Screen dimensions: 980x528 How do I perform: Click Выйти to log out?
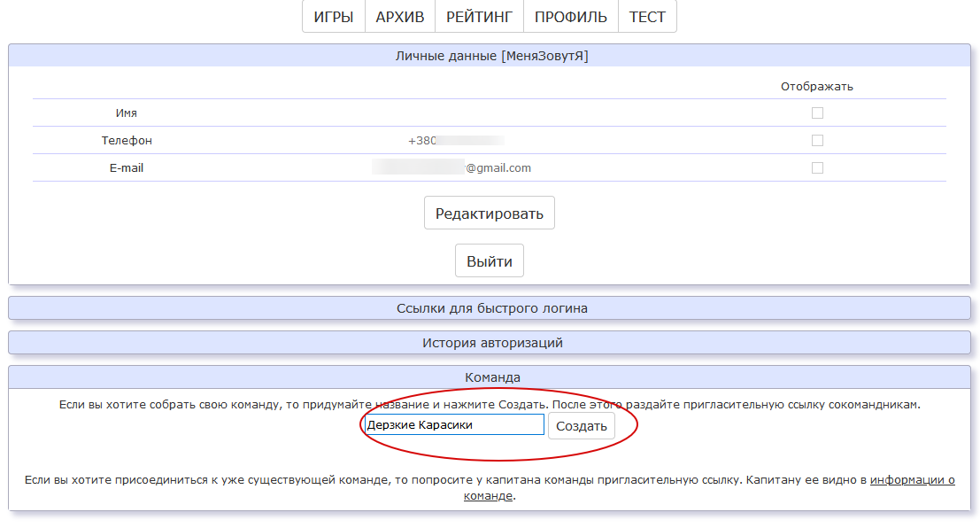490,261
